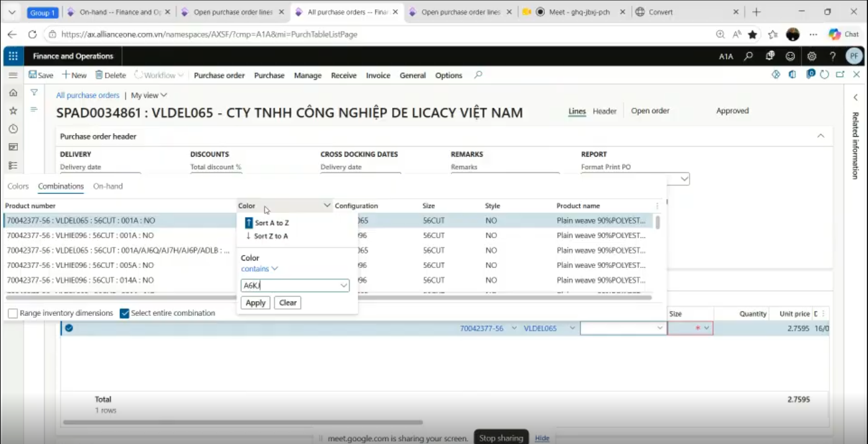This screenshot has width=868, height=444.
Task: Open the Receive action tab
Action: coord(344,75)
